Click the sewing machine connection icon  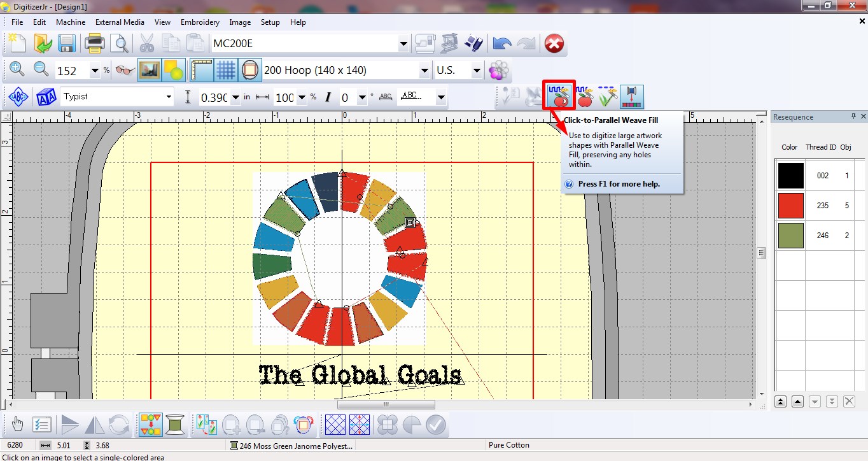click(426, 43)
